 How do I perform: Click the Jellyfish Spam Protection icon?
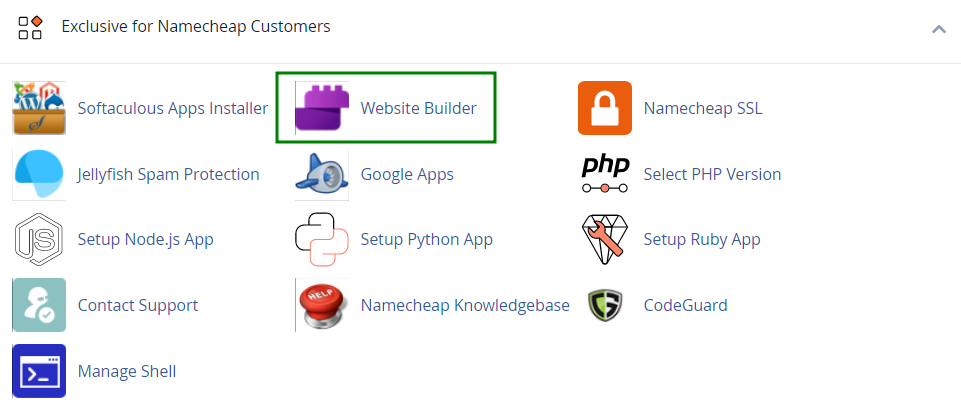point(39,174)
